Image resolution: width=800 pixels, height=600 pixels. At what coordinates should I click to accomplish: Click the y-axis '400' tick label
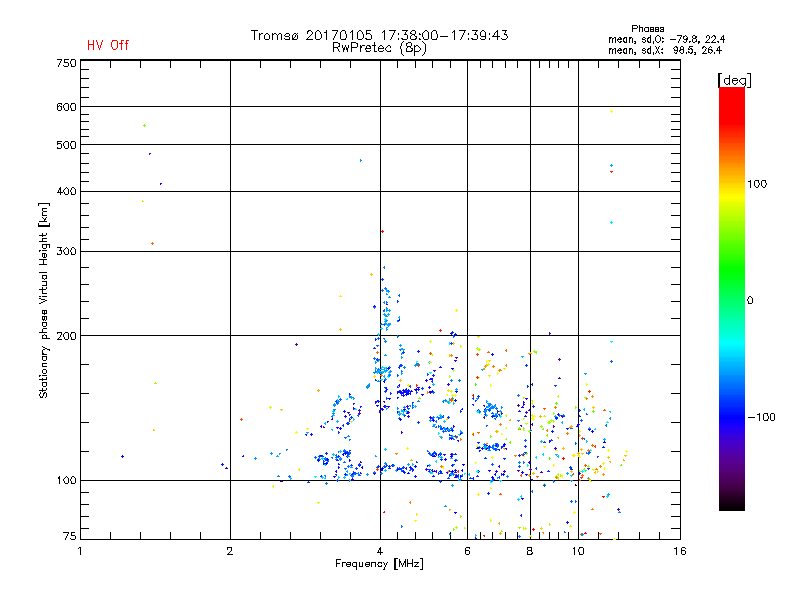[66, 191]
